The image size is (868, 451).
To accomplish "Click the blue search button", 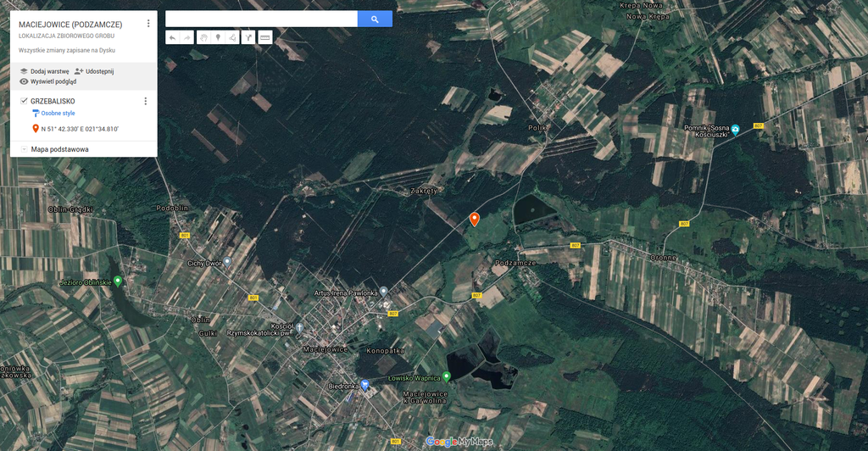I will click(x=375, y=19).
